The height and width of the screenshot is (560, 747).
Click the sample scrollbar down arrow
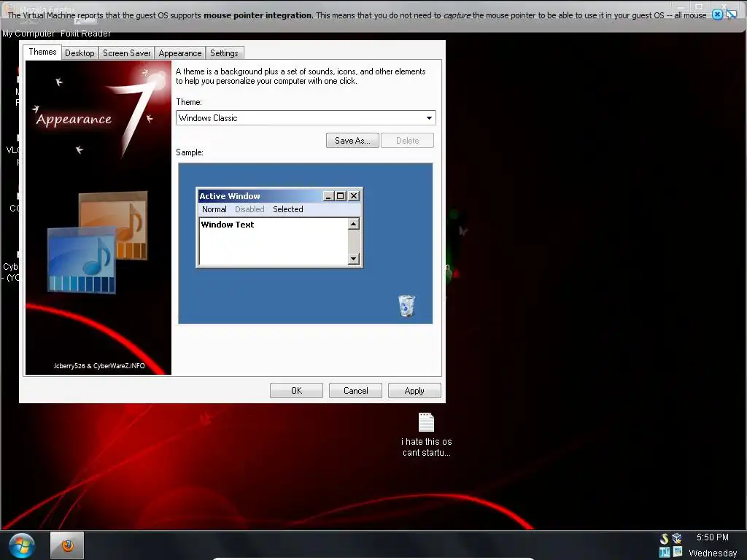(354, 259)
